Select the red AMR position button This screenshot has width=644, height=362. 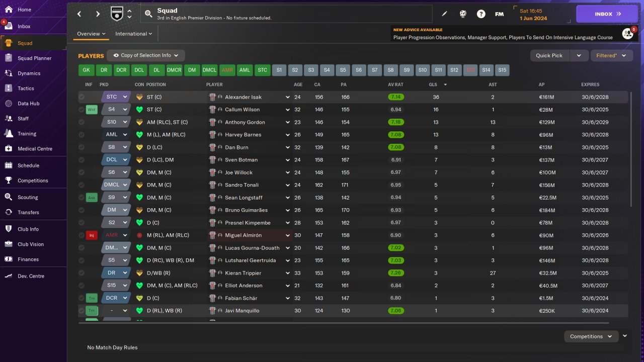pos(227,70)
